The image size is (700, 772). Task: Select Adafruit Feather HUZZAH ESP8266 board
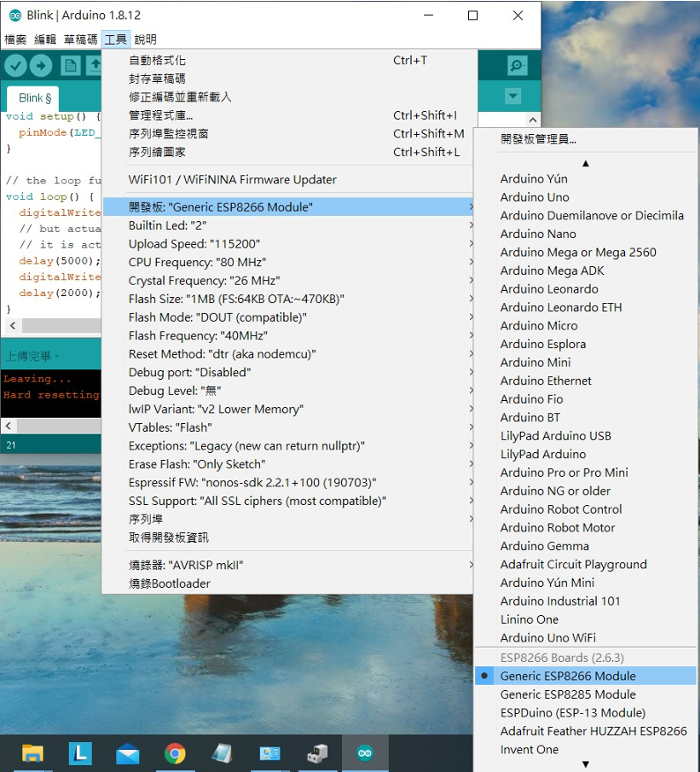585,731
